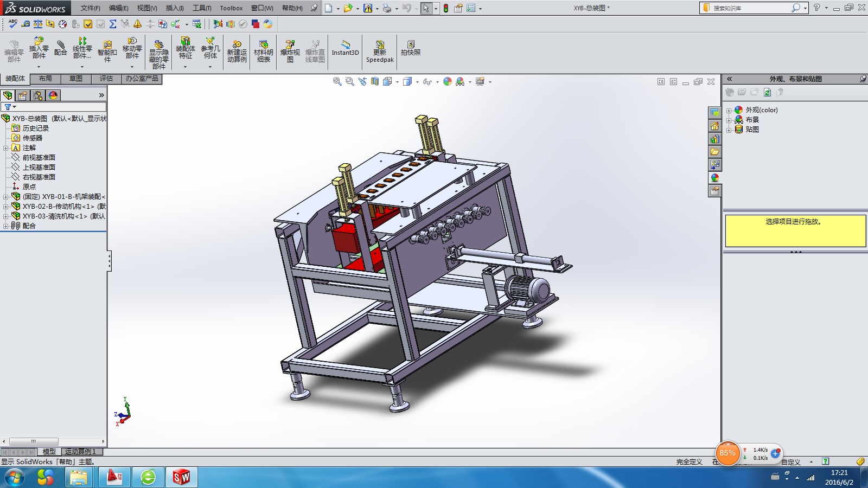Viewport: 868px width, 488px height.
Task: Click the Sigma equations icon
Action: point(113,24)
